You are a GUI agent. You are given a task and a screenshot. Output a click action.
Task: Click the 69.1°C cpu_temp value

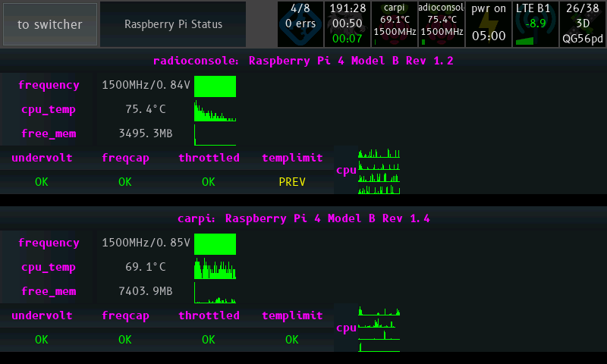(146, 267)
